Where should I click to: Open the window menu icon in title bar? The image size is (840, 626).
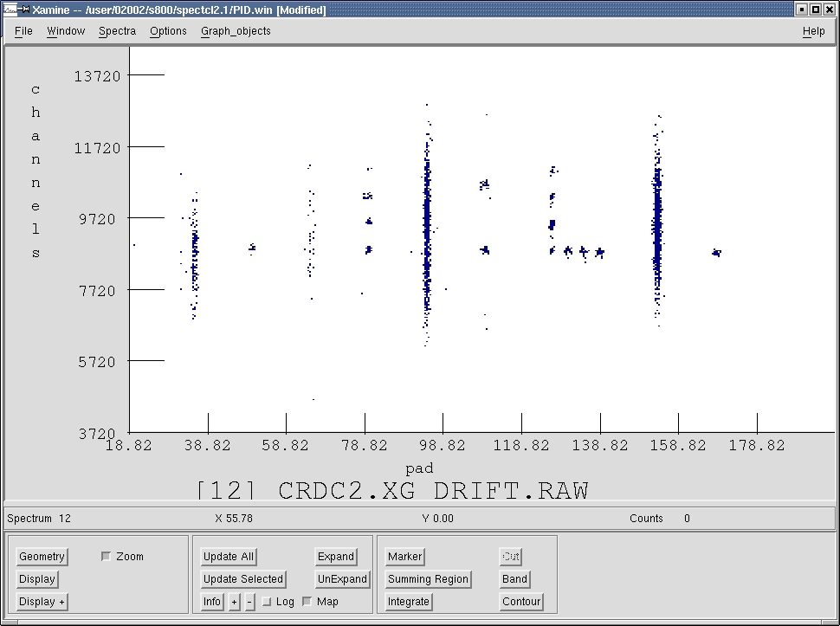pos(10,10)
